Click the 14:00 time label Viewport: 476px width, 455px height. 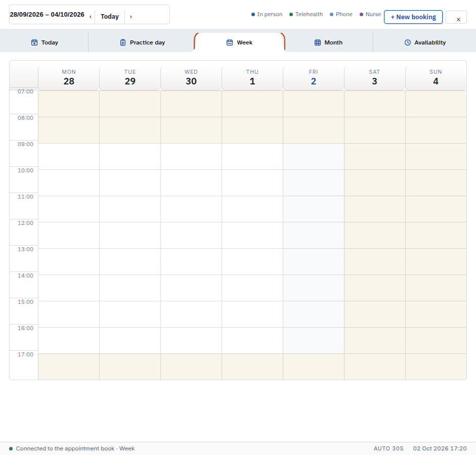coord(25,276)
